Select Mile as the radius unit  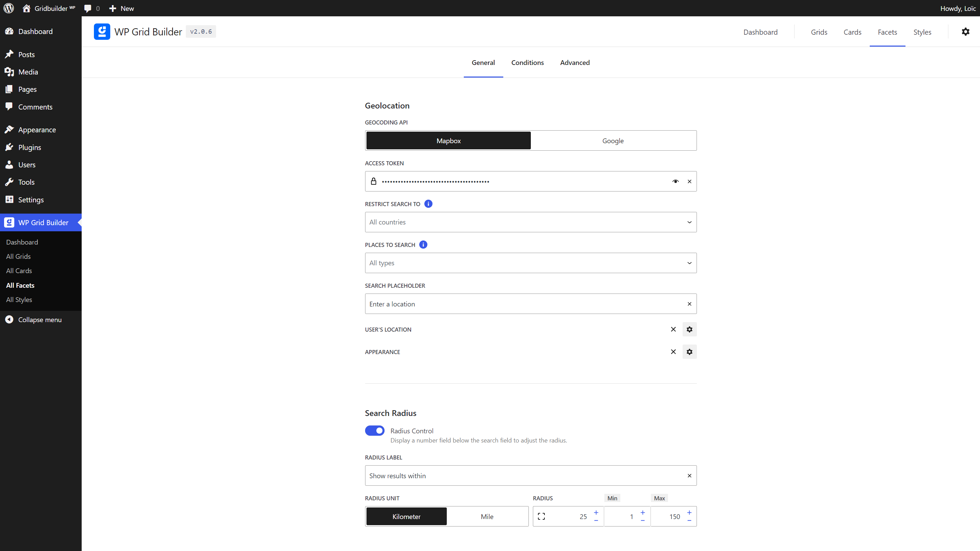487,516
